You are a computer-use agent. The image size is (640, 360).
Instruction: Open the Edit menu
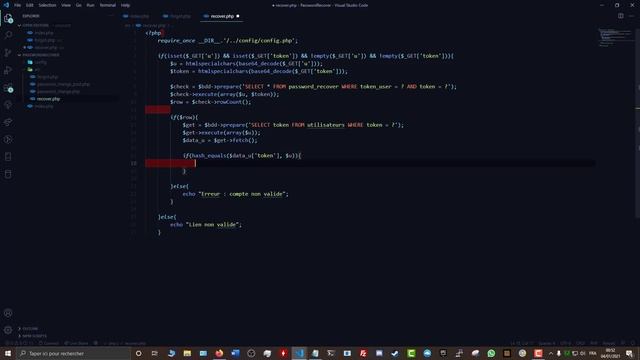(30, 5)
